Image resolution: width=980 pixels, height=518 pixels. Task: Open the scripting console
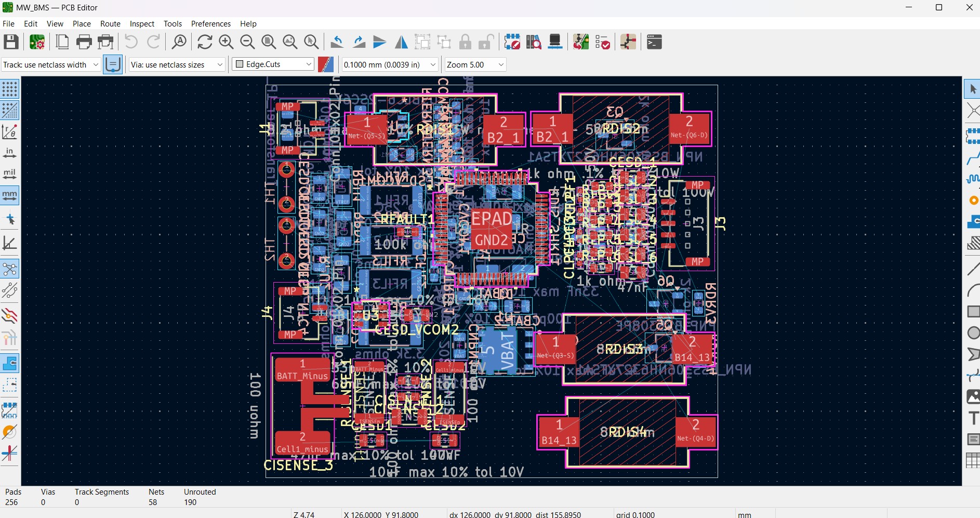click(x=653, y=42)
